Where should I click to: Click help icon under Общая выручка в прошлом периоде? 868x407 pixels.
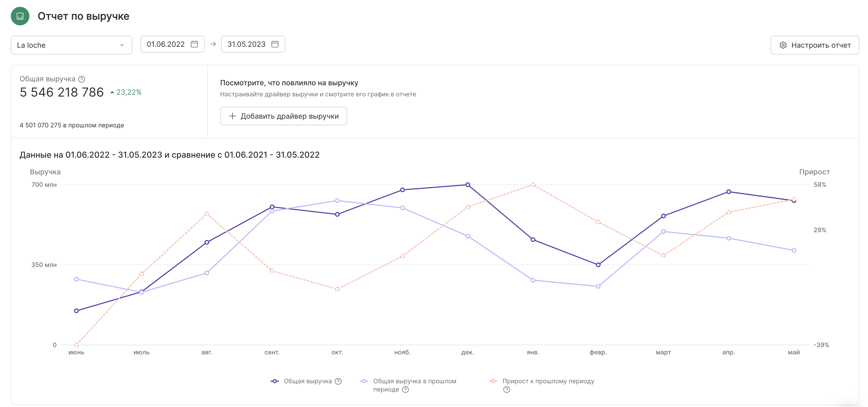(x=405, y=389)
